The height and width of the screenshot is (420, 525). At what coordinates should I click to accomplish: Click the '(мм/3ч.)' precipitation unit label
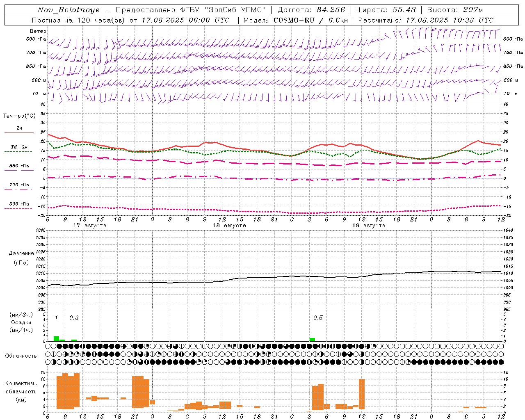[x=21, y=315]
